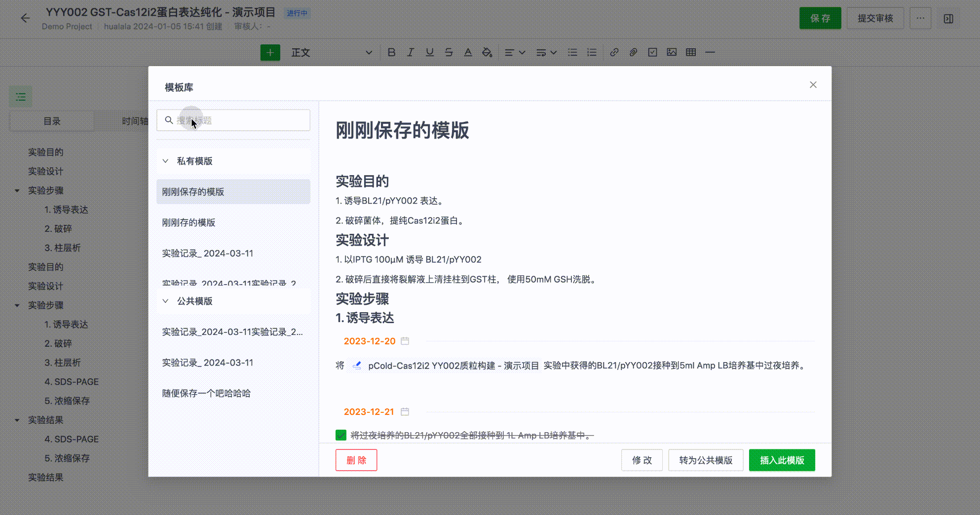Click the attachment paperclip icon

[633, 52]
